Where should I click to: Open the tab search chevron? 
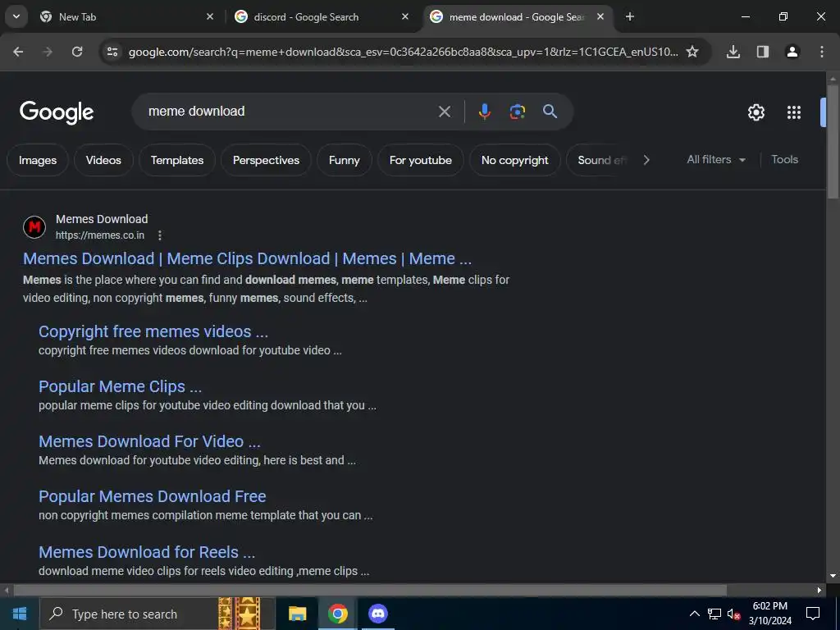coord(16,16)
